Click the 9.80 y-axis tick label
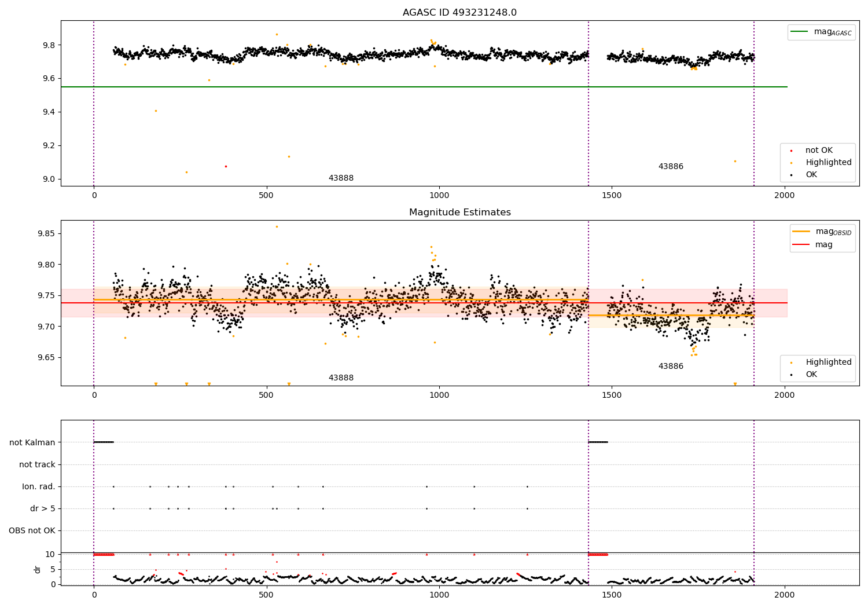The height and width of the screenshot is (608, 868). click(x=47, y=265)
